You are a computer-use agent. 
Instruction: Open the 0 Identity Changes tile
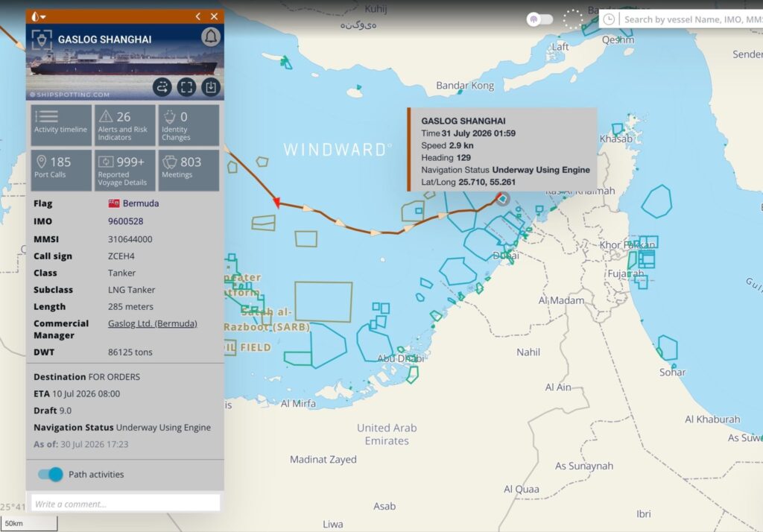pyautogui.click(x=189, y=125)
